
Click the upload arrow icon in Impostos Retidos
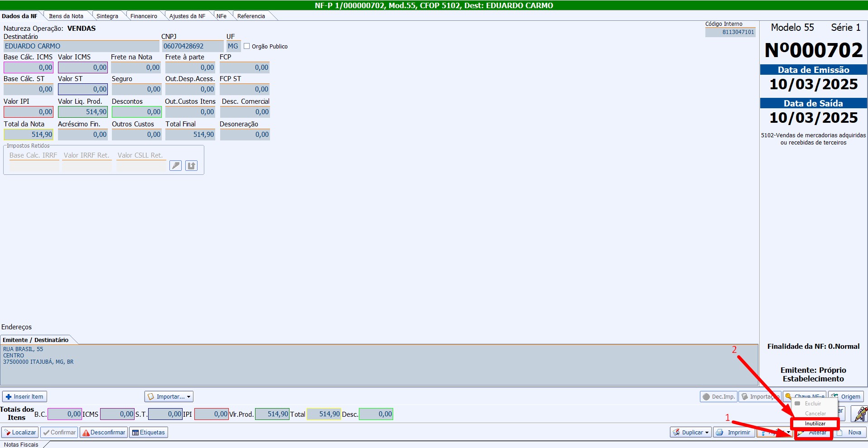coord(191,166)
